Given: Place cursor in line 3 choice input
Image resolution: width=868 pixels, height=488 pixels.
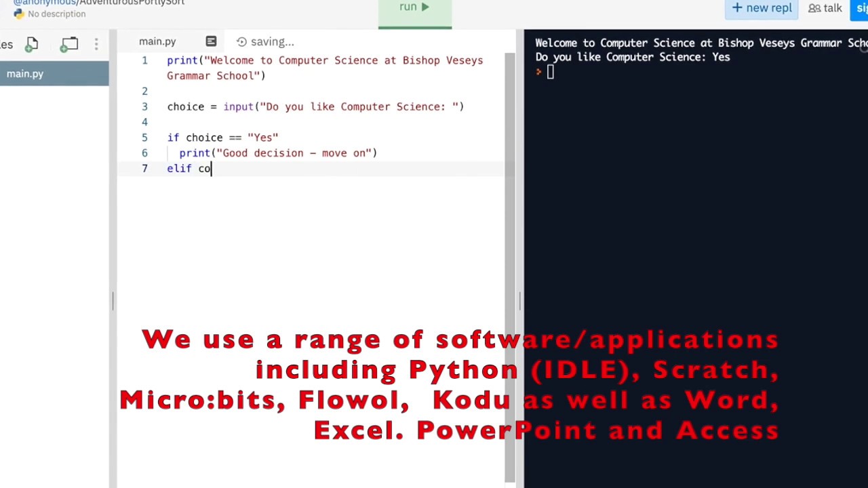Looking at the screenshot, I should tap(315, 106).
